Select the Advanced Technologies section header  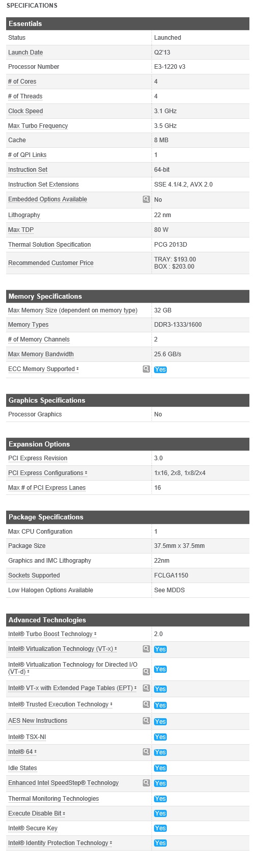[x=128, y=620]
